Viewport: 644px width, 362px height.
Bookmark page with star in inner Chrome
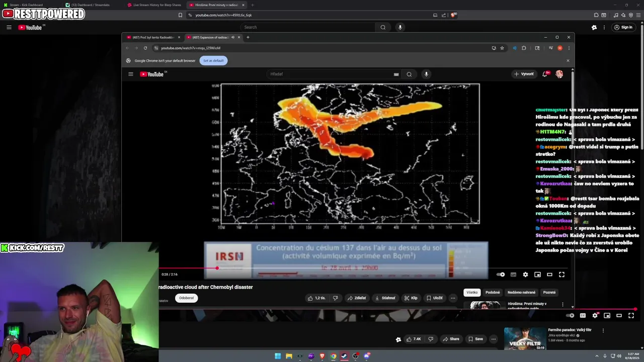tap(502, 48)
